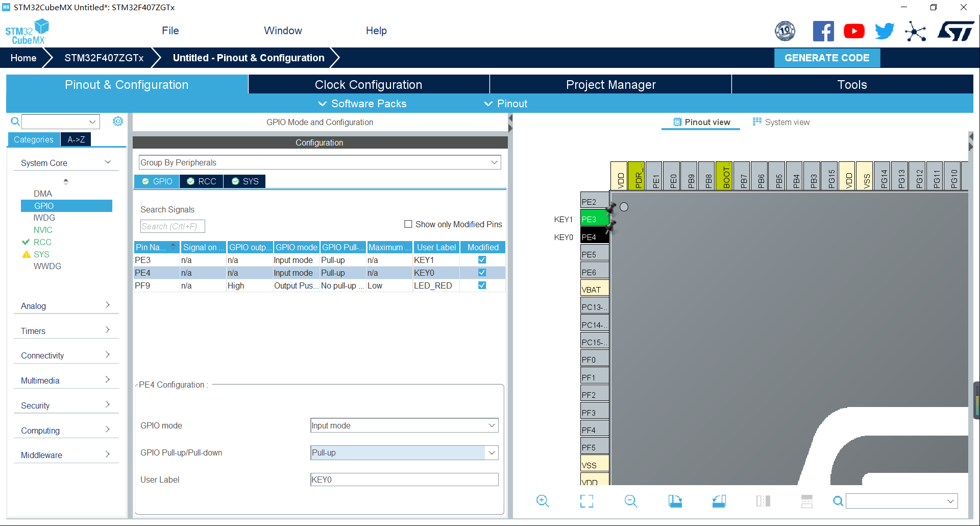Collapse the configuration panel using the splitter arrows
Screen dimensions: 980x526
pos(510,123)
